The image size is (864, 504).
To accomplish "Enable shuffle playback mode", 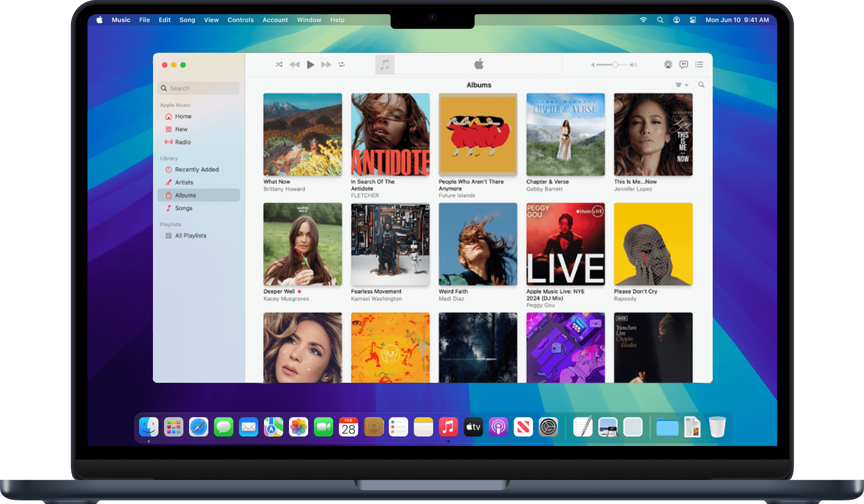I will (279, 65).
